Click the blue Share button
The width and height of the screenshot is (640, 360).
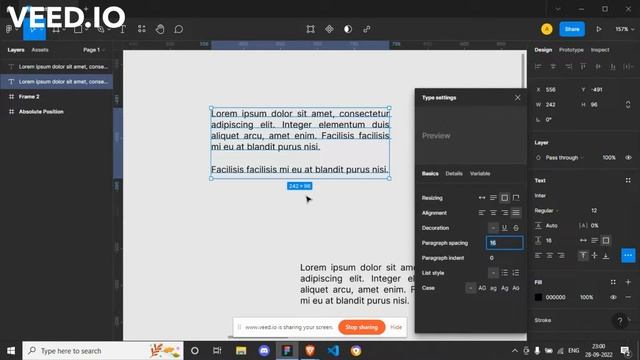572,29
